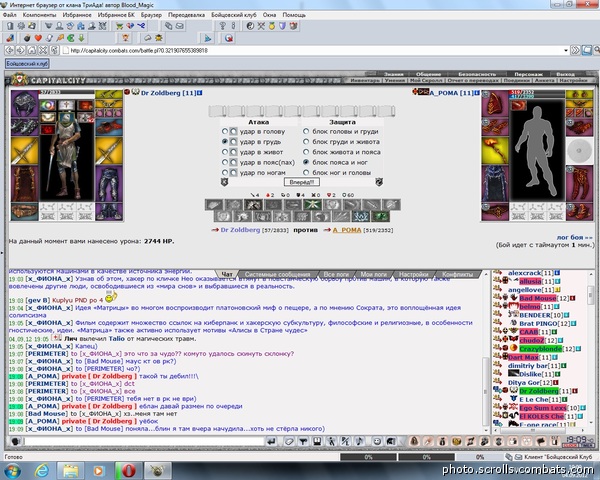Click the gear icon in the top toolbar

click(21, 26)
